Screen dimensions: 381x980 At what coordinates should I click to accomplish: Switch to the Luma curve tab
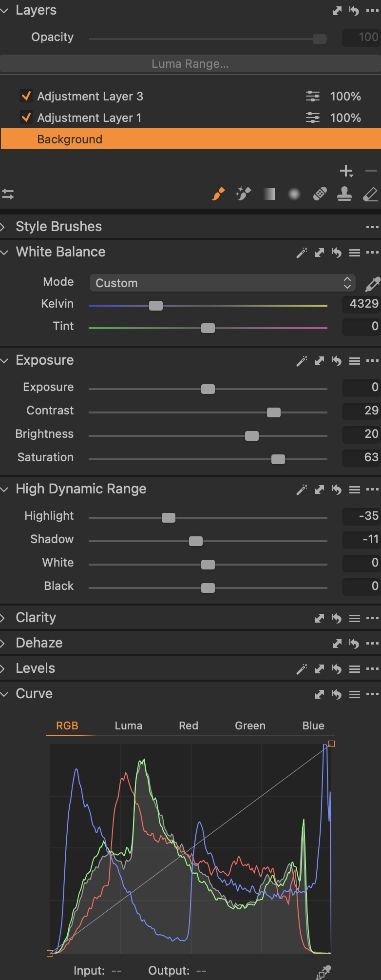(x=129, y=725)
